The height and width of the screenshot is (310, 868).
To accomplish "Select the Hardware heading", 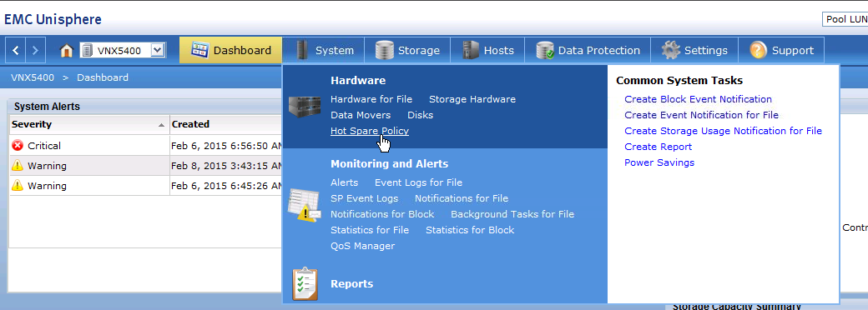I will point(358,81).
